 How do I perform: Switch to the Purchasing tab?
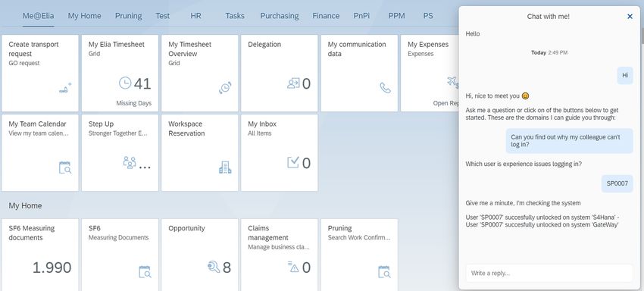pos(280,16)
